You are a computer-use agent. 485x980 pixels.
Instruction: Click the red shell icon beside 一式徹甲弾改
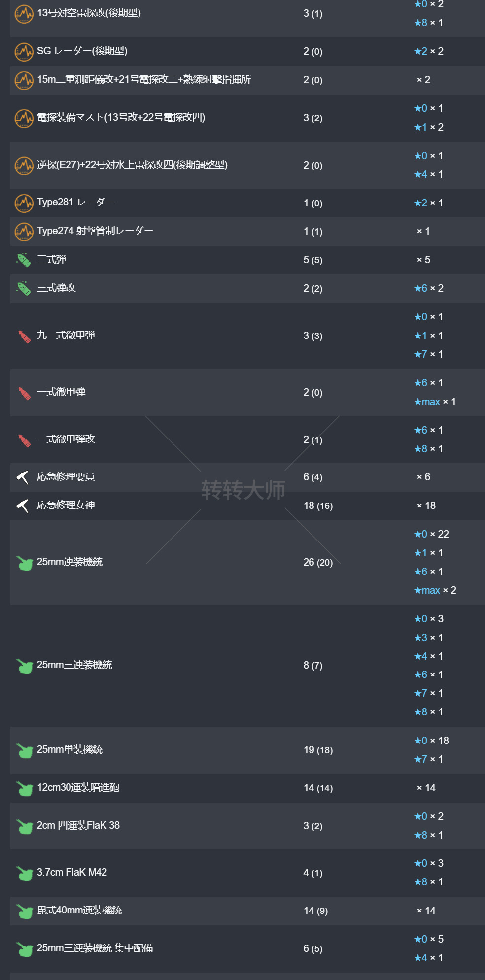point(24,440)
